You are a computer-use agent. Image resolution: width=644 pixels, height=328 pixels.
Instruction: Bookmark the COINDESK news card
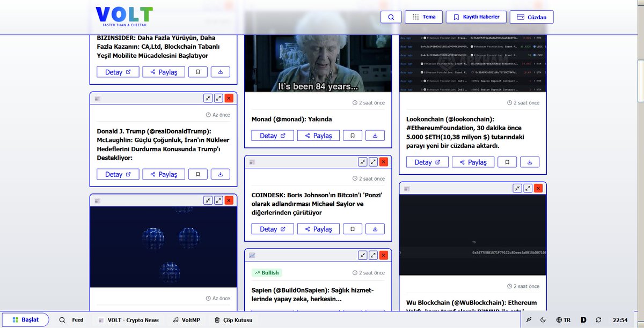(353, 229)
